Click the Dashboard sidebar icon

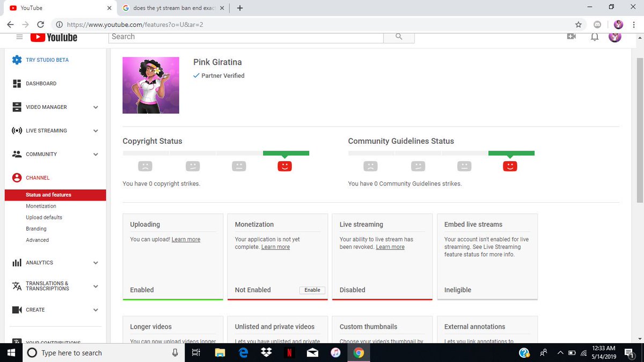[x=17, y=84]
